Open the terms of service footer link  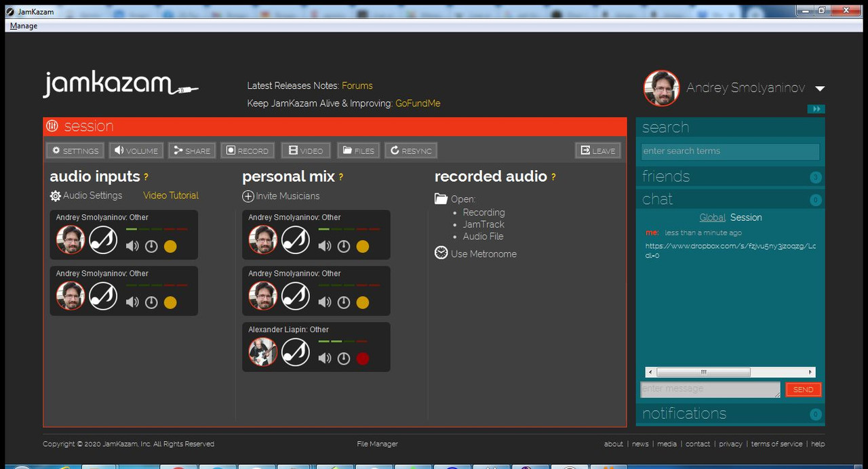tap(776, 444)
